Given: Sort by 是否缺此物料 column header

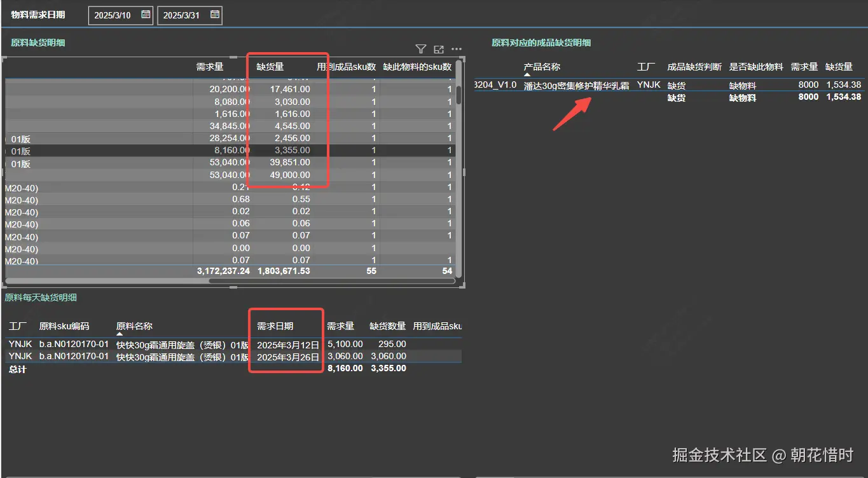Looking at the screenshot, I should pyautogui.click(x=756, y=67).
